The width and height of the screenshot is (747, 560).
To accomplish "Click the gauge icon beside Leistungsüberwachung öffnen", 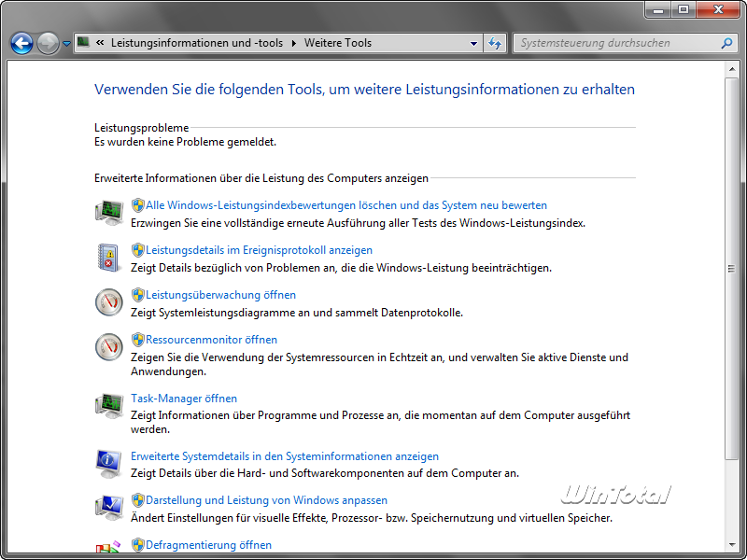I will click(109, 302).
